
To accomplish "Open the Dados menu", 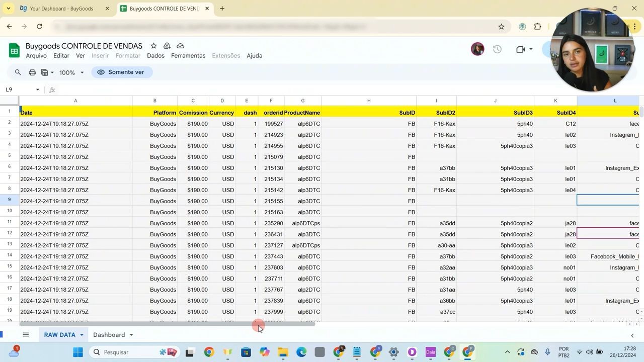I will tap(156, 56).
